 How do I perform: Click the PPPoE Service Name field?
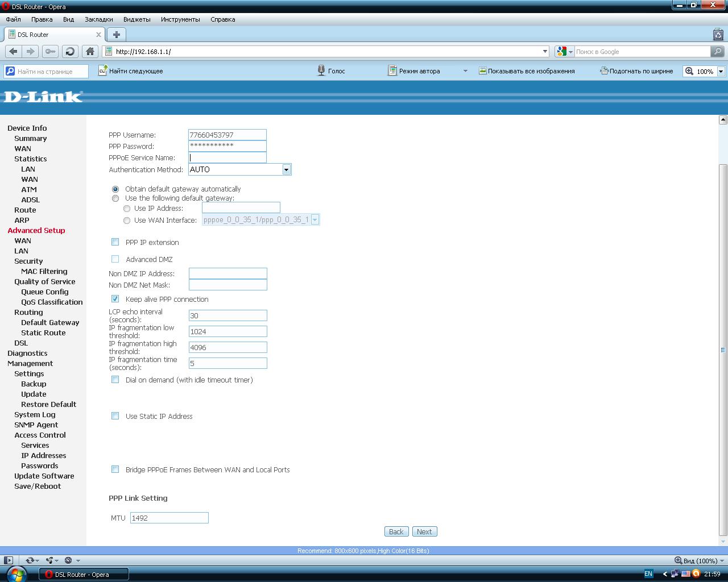click(227, 157)
